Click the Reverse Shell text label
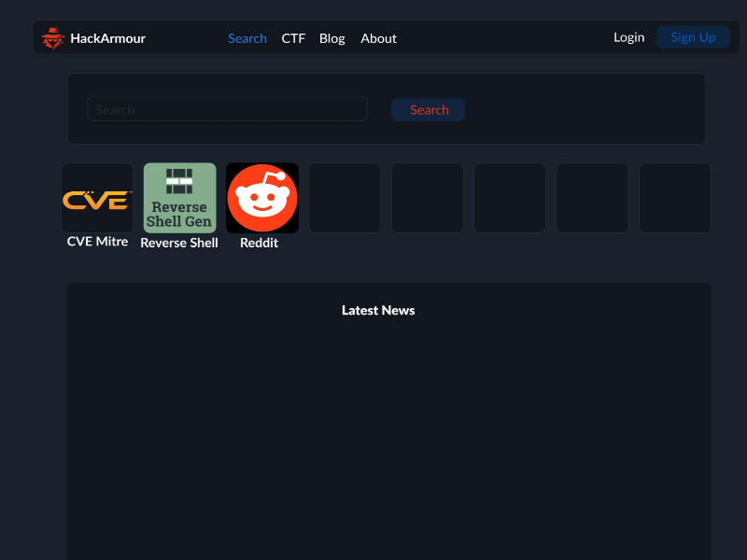The height and width of the screenshot is (560, 747). click(179, 243)
